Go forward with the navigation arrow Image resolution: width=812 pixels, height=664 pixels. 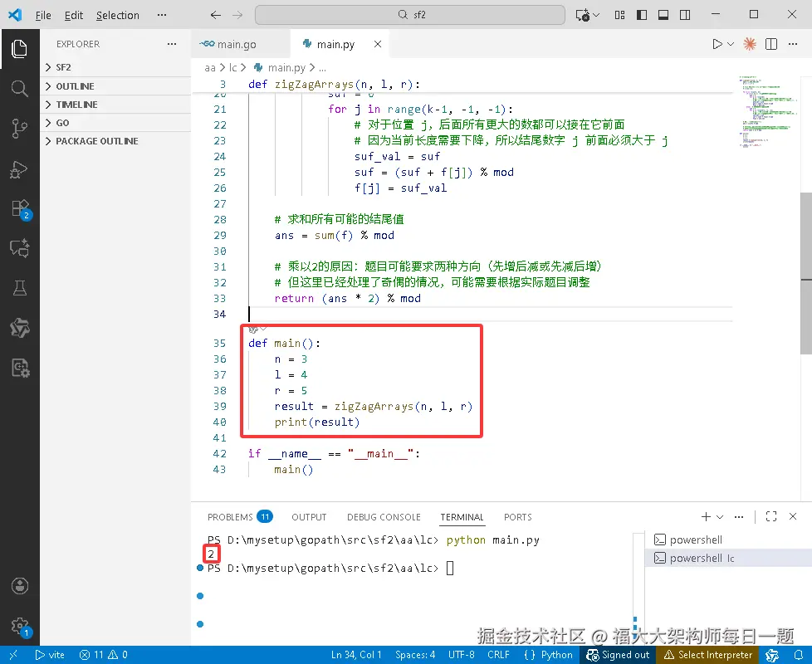[x=237, y=15]
